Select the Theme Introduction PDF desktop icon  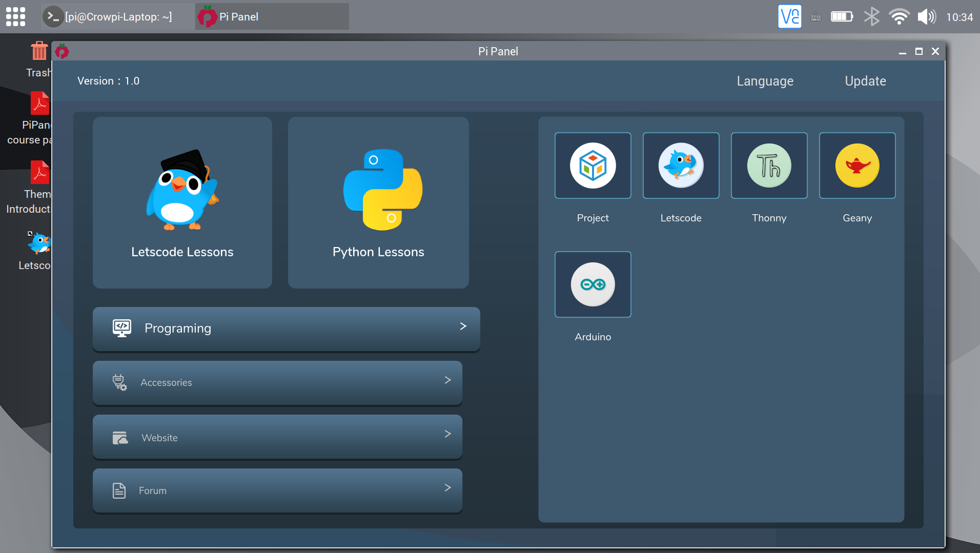click(29, 187)
